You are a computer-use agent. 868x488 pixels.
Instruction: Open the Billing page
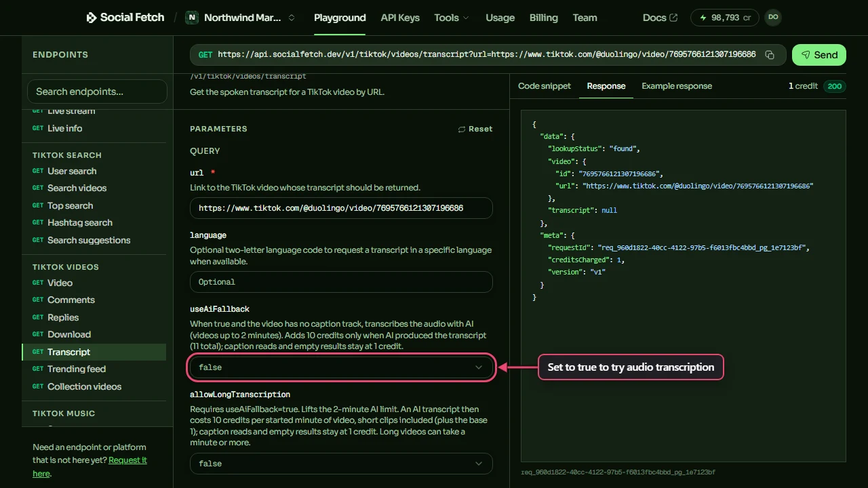[544, 18]
